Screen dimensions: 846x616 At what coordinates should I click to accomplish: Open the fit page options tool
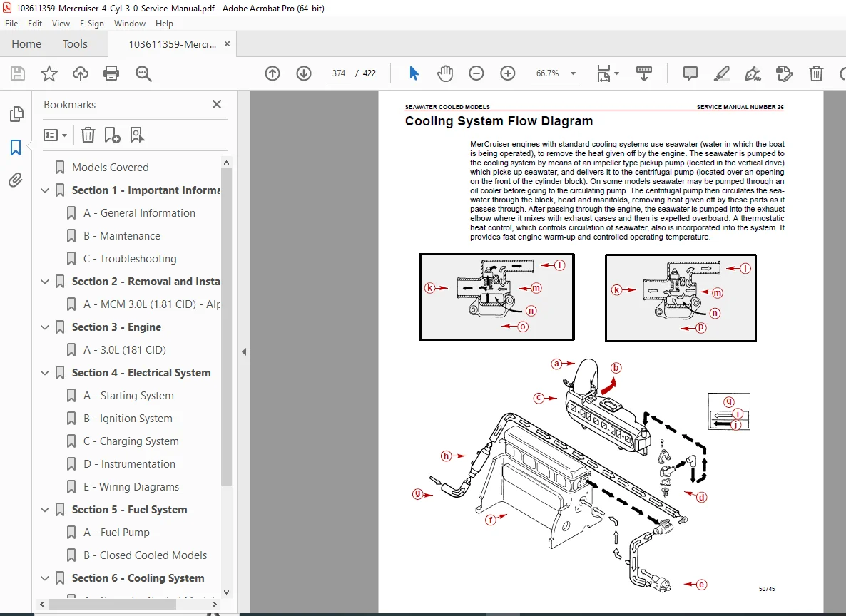608,73
